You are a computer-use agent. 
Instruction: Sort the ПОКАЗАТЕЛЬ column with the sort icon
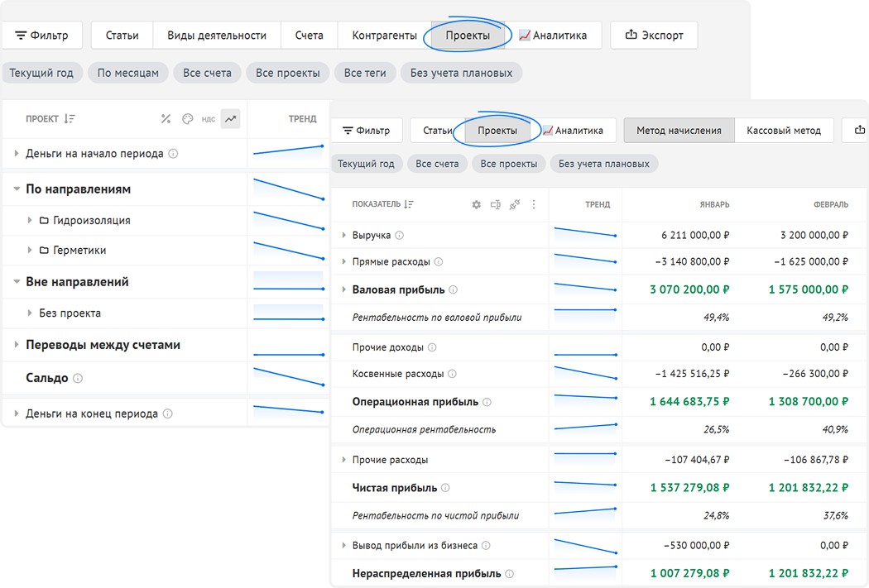click(409, 204)
